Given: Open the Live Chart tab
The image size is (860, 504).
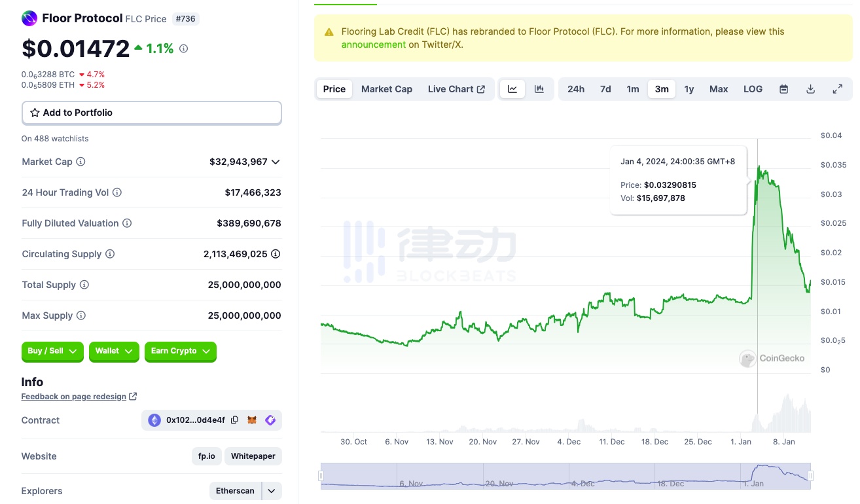Looking at the screenshot, I should [456, 89].
